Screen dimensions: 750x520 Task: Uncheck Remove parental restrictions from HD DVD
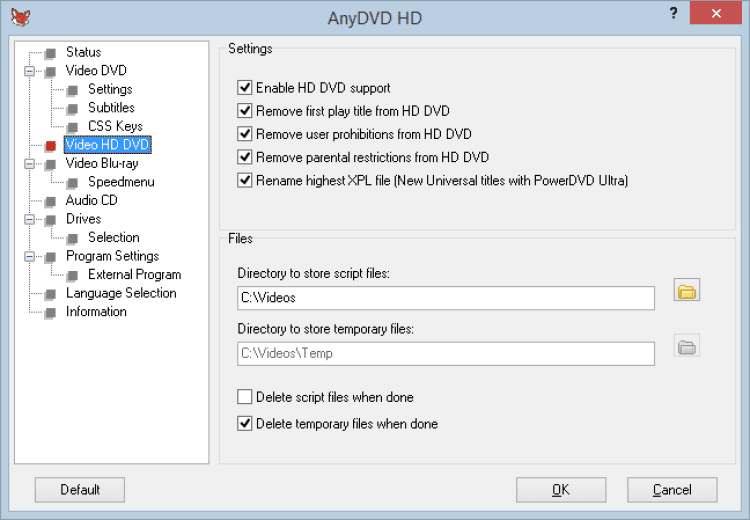pos(245,157)
